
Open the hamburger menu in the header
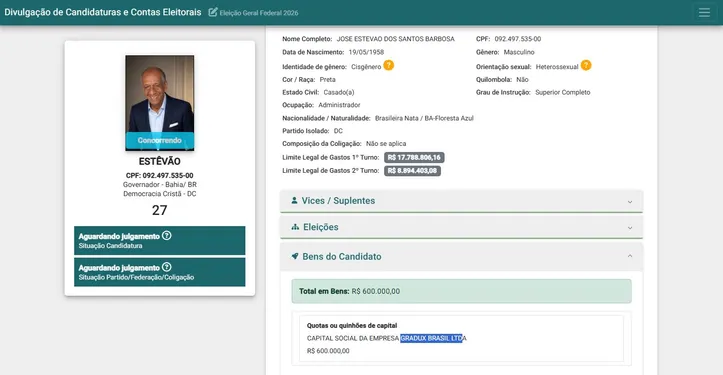click(x=704, y=12)
